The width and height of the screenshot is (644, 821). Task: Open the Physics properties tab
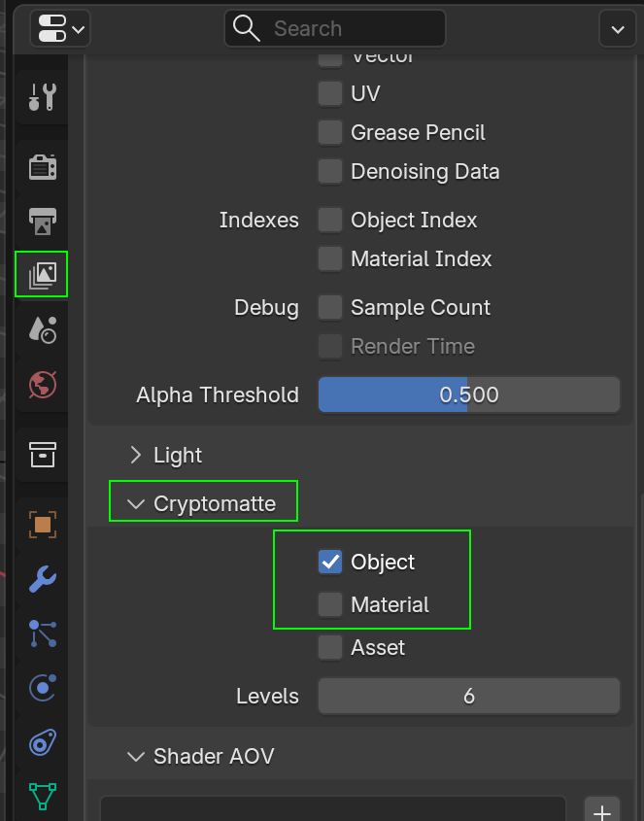pyautogui.click(x=42, y=688)
